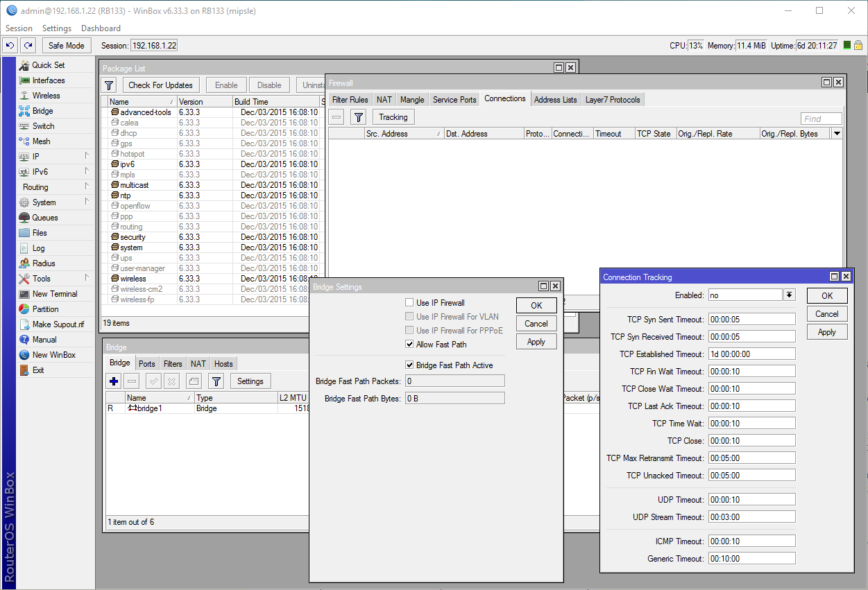868x590 pixels.
Task: Open the Session menu
Action: pyautogui.click(x=19, y=28)
